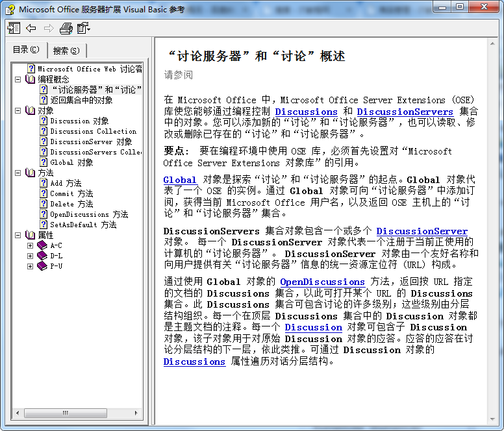Click the Hide navigation pane toolbar icon

coord(14,28)
